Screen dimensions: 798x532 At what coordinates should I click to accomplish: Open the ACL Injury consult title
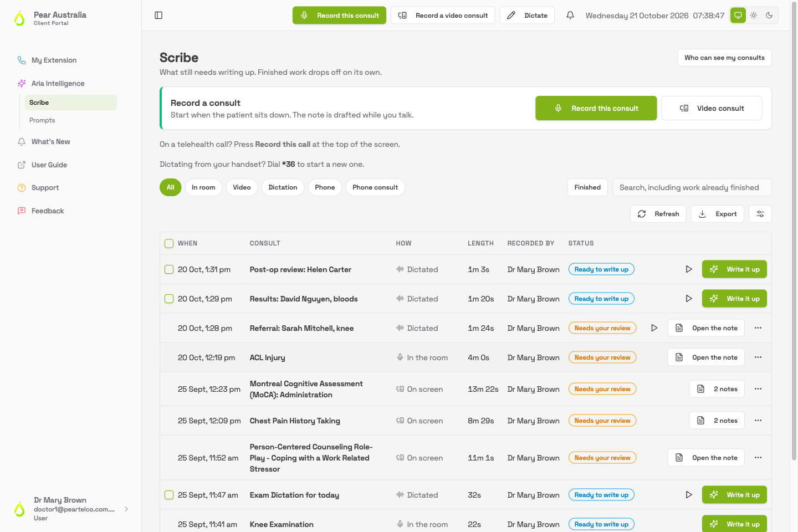pos(267,357)
